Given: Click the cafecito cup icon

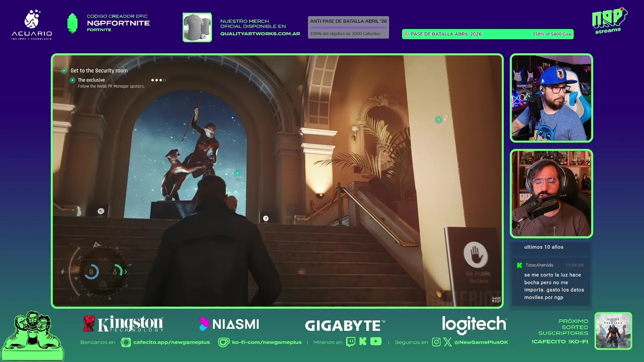Looking at the screenshot, I should point(126,342).
